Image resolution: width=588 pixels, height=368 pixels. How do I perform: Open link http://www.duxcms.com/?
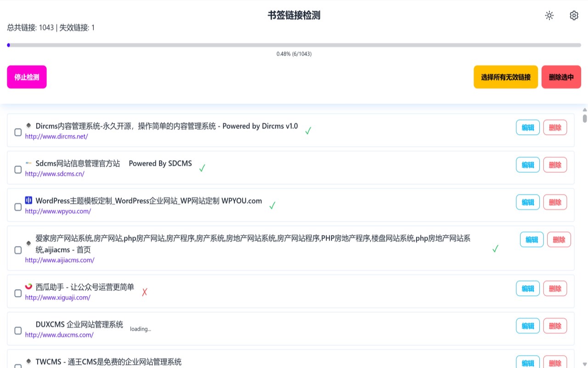[59, 335]
